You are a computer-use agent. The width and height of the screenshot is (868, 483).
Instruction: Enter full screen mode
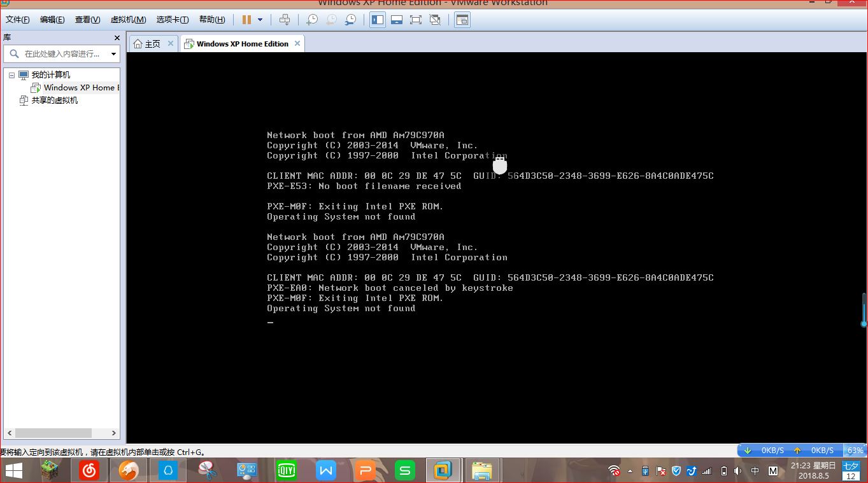[x=416, y=20]
